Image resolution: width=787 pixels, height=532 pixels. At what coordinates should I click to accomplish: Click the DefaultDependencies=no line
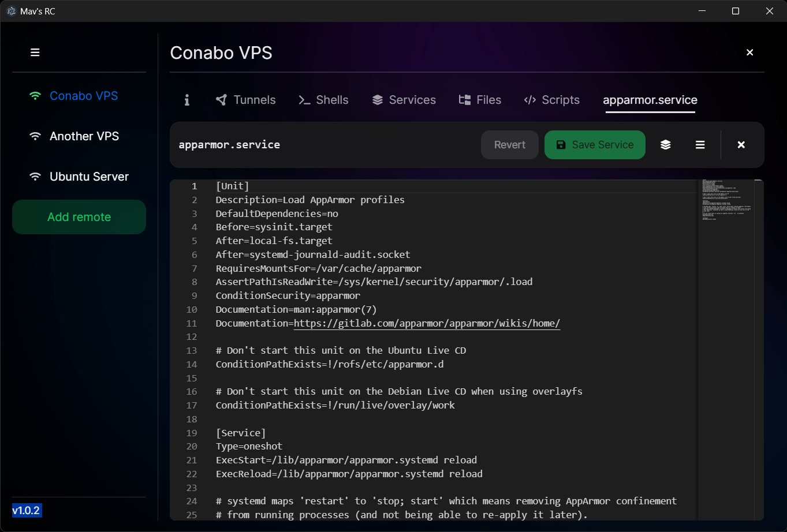(x=277, y=213)
